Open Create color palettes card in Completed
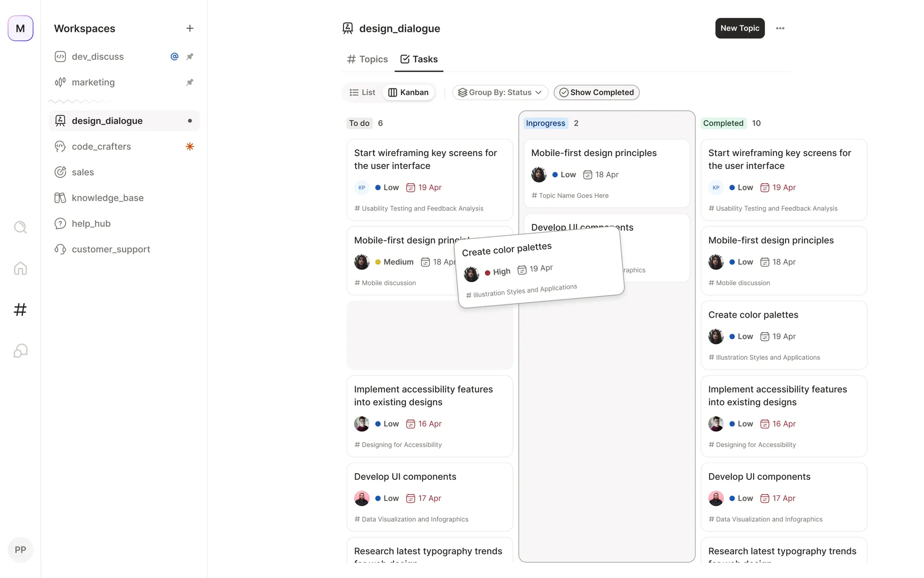This screenshot has width=924, height=578. (783, 335)
